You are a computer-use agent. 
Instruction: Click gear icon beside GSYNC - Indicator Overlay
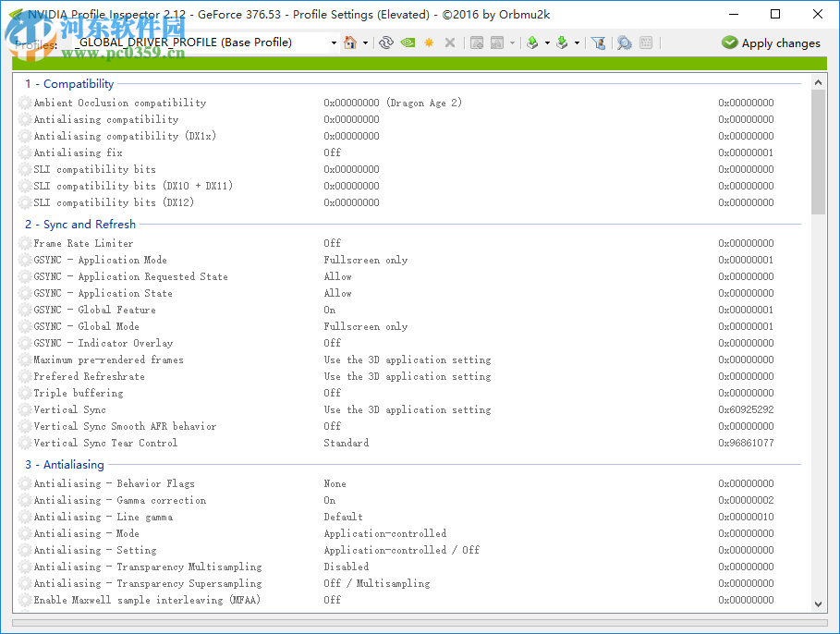tap(25, 343)
